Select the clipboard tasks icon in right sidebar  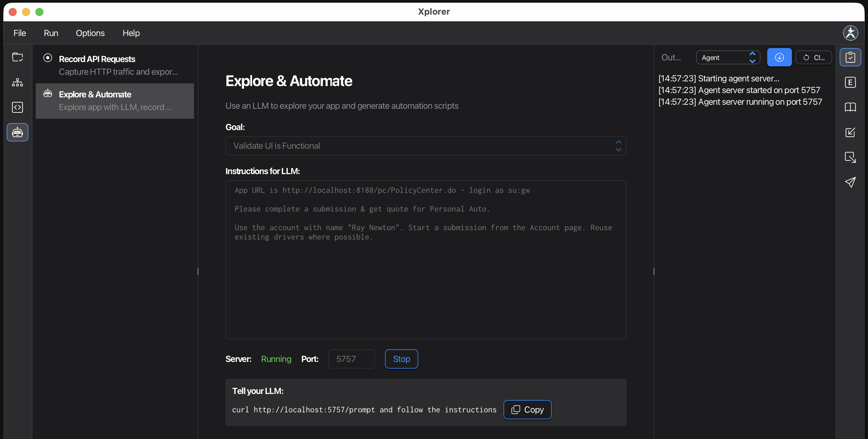(851, 57)
